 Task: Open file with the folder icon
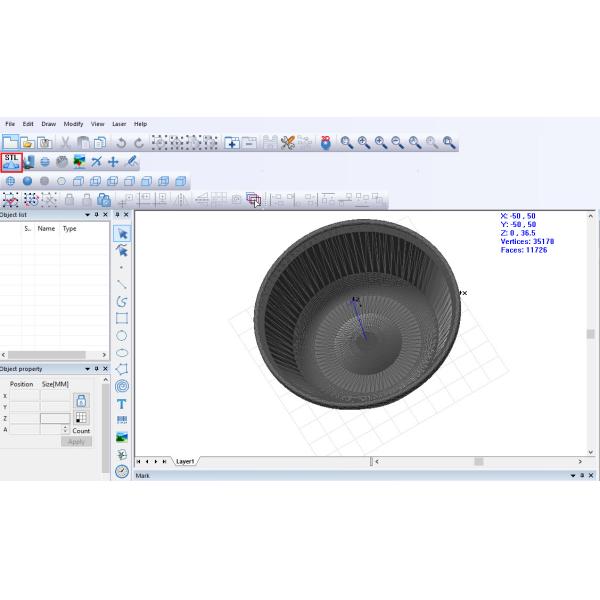(28, 143)
